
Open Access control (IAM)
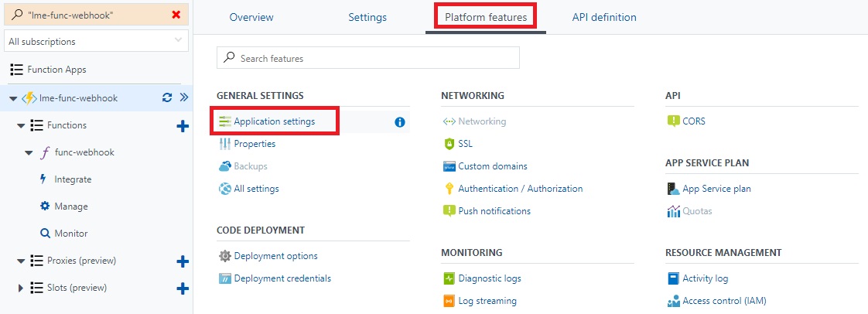[x=724, y=302]
